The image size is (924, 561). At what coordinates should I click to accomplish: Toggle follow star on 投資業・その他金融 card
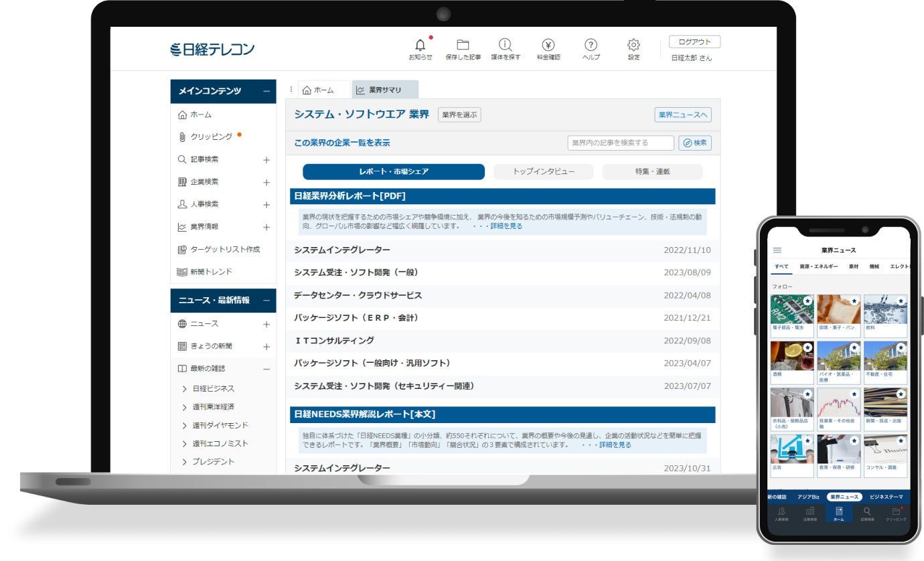[854, 395]
